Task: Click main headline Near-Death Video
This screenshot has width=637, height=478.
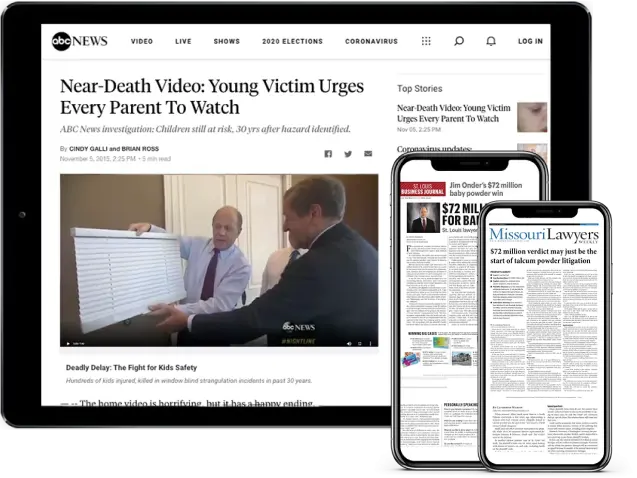Action: pyautogui.click(x=212, y=97)
